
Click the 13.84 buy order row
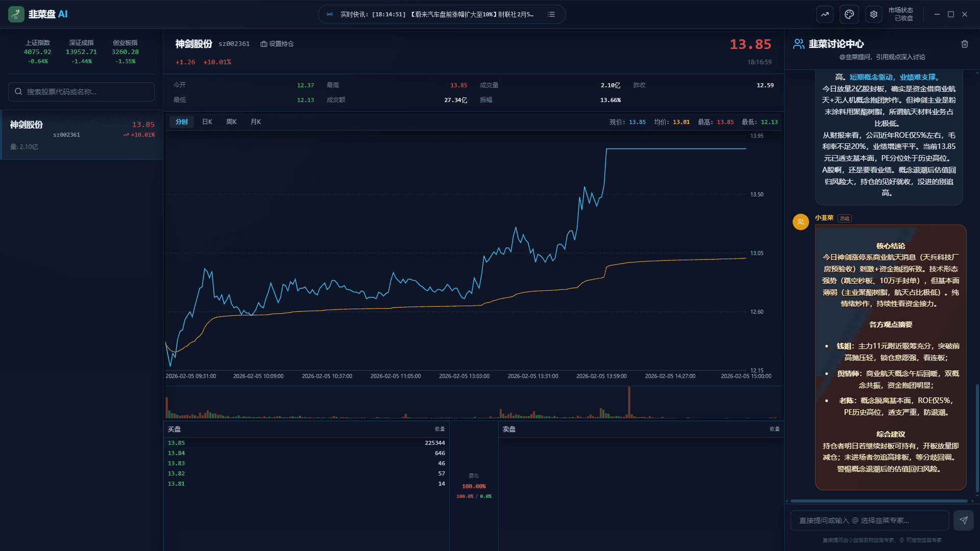306,453
